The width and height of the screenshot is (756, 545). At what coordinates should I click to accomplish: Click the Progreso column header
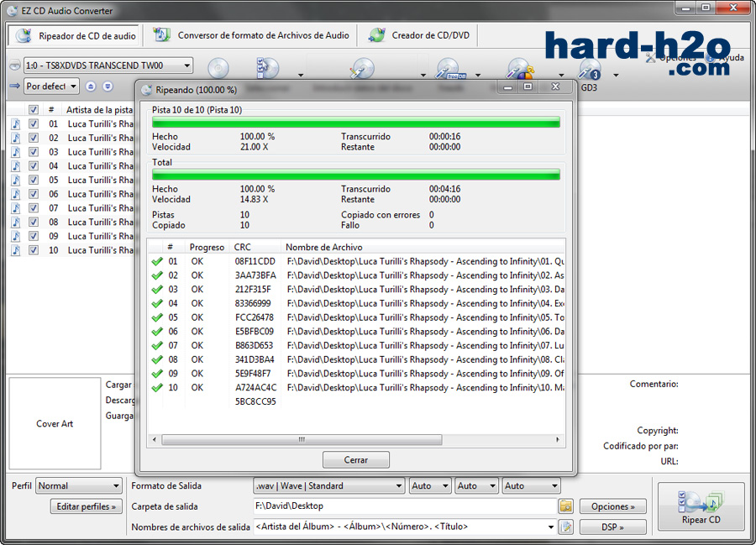(207, 247)
